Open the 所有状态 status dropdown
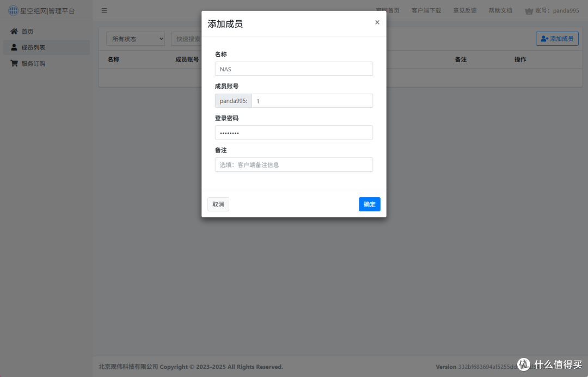The height and width of the screenshot is (377, 588). tap(136, 39)
